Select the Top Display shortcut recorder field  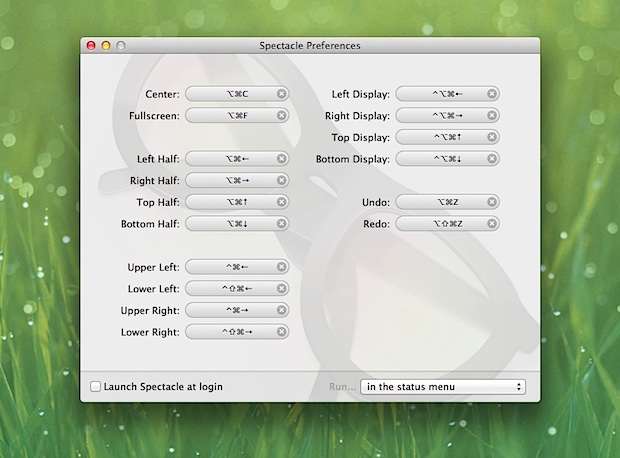[x=448, y=137]
